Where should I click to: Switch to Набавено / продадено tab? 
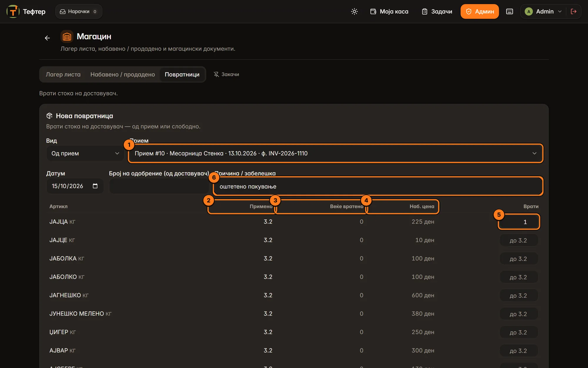pos(123,74)
